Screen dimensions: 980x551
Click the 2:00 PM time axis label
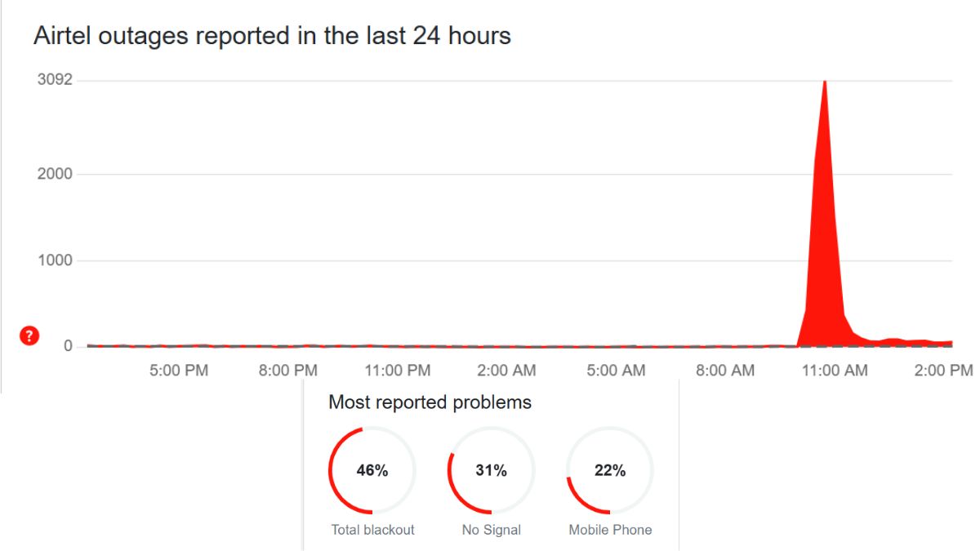(x=943, y=371)
